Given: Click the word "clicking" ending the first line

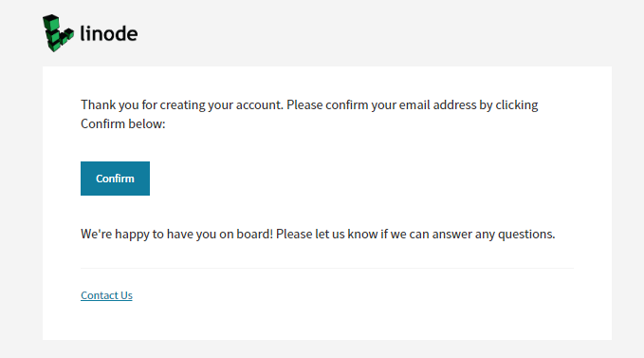Looking at the screenshot, I should (x=517, y=104).
